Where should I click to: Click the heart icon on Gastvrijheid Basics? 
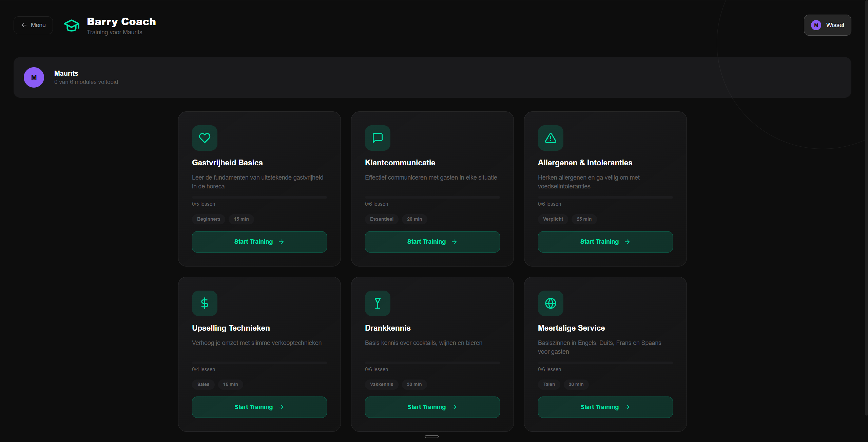(205, 138)
